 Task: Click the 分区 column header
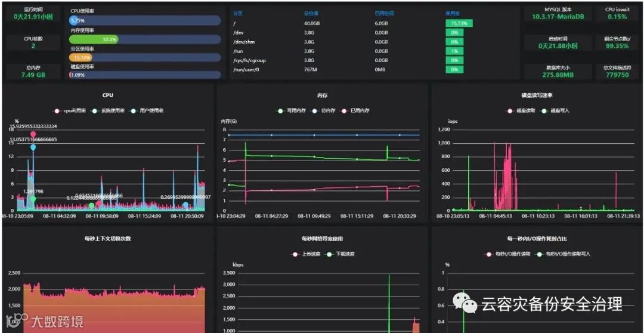point(238,13)
